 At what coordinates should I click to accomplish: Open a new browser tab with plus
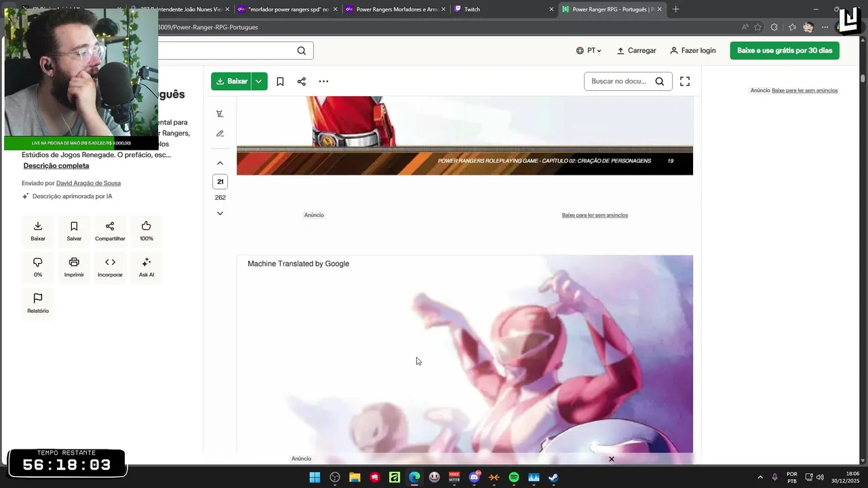tap(675, 9)
